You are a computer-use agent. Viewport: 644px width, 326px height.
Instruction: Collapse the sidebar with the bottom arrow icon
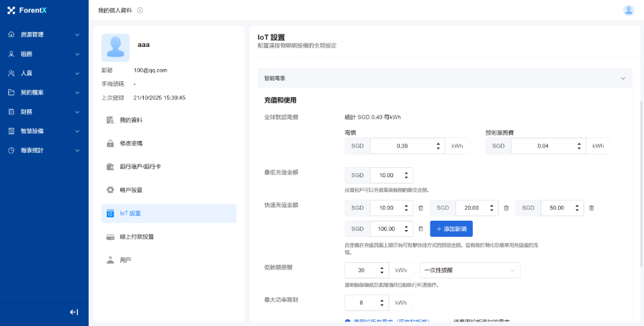click(x=74, y=312)
